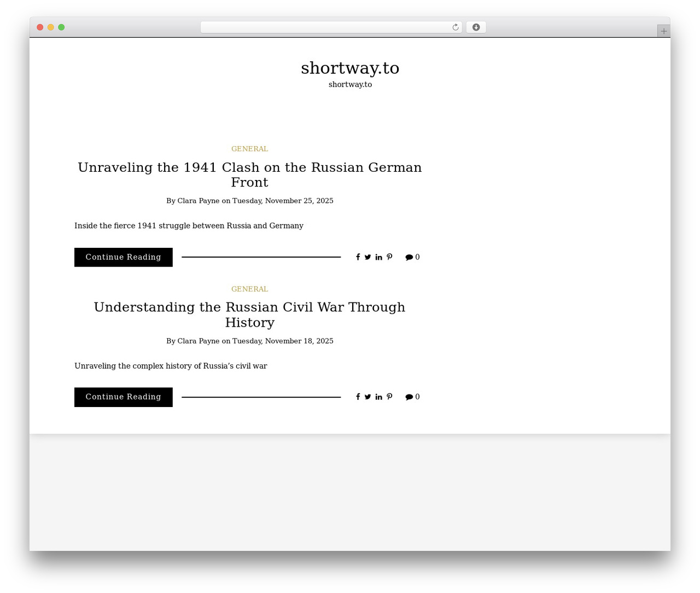Share Russian Civil War post on LinkedIn
Screen dimensions: 700x593
click(379, 397)
